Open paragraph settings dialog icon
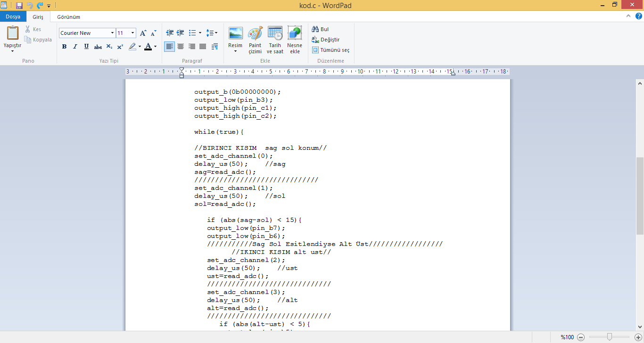 [x=215, y=47]
